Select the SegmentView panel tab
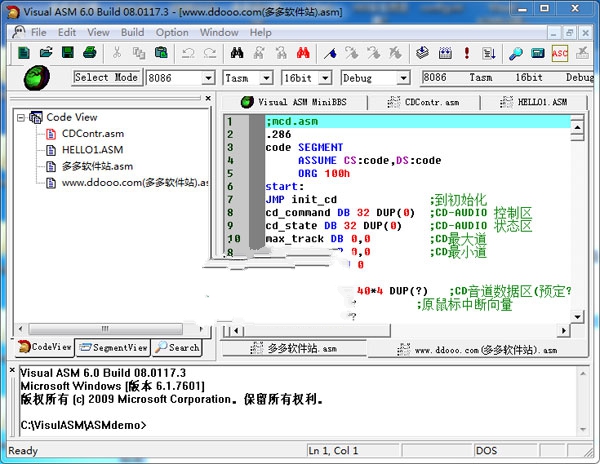The width and height of the screenshot is (600, 464). [113, 347]
